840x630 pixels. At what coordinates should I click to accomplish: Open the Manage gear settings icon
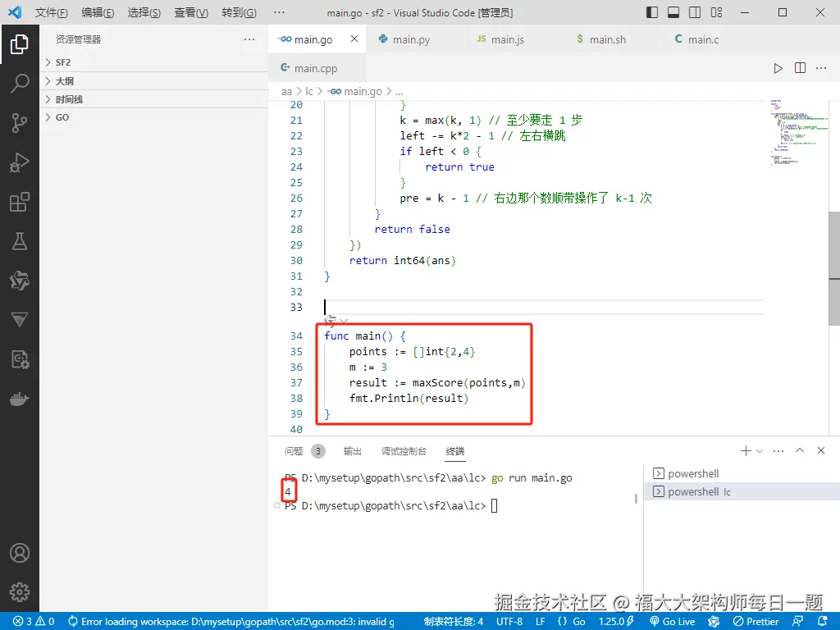point(20,592)
